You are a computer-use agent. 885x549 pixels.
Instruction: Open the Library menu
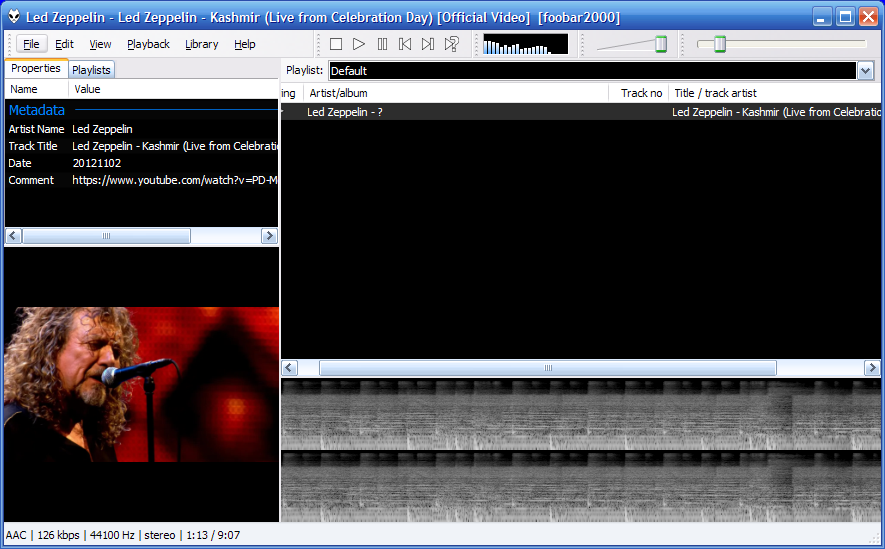pyautogui.click(x=201, y=44)
